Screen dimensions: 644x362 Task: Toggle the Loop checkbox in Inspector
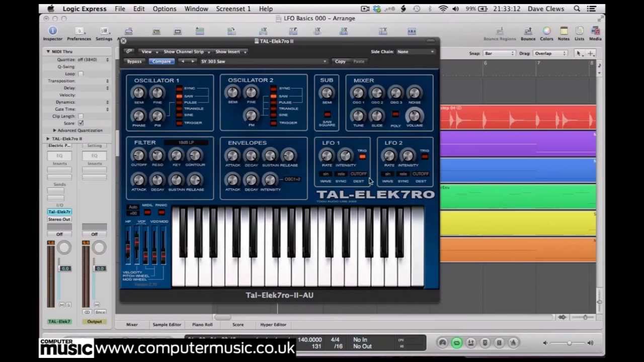[80, 74]
